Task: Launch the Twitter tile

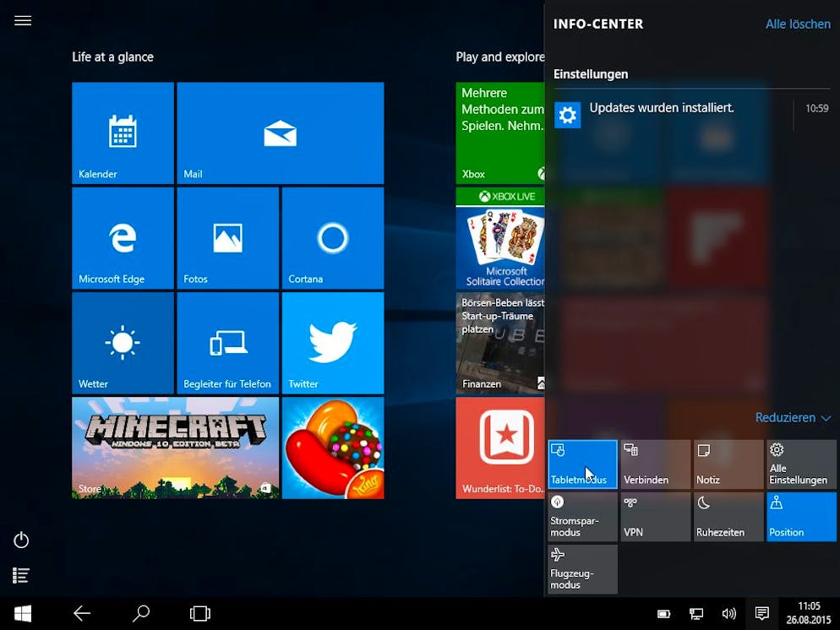Action: click(x=333, y=343)
